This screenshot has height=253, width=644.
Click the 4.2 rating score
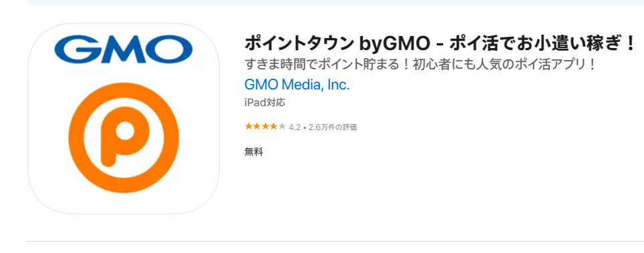coord(295,128)
